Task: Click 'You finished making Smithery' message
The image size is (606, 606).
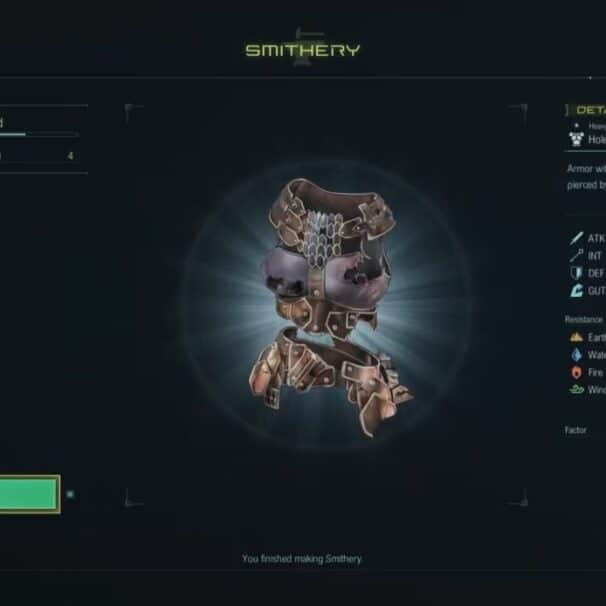Action: click(x=302, y=559)
